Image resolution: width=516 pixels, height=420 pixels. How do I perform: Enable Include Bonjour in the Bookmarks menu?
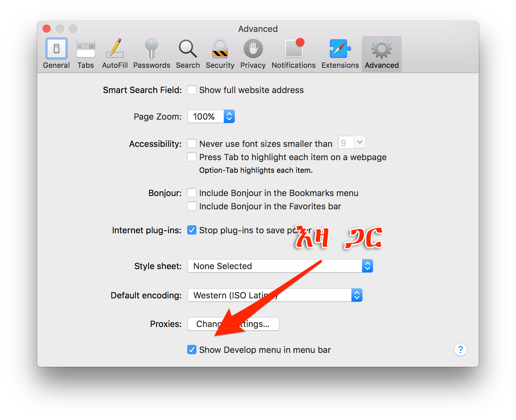[192, 193]
